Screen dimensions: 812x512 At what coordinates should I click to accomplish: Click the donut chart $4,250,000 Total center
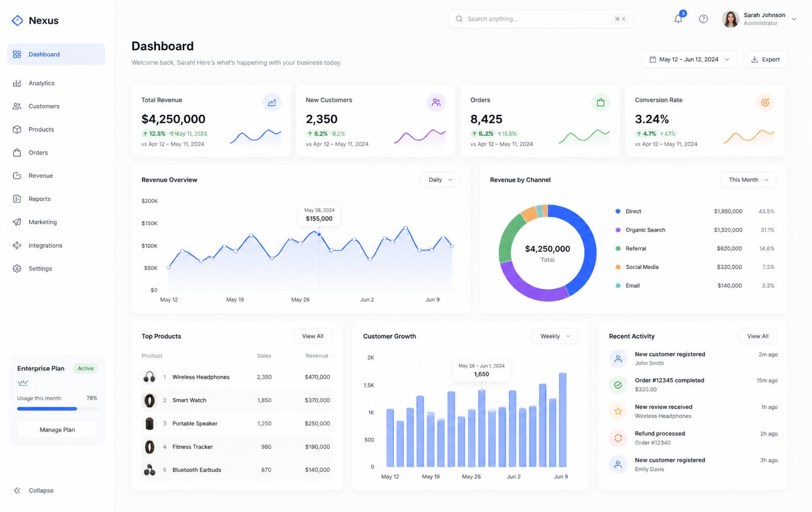click(548, 253)
